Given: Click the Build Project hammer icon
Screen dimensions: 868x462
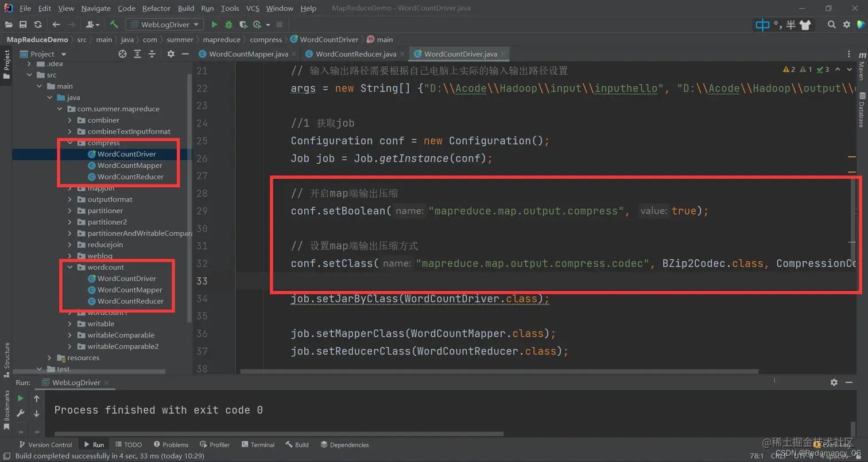Looking at the screenshot, I should coord(114,25).
